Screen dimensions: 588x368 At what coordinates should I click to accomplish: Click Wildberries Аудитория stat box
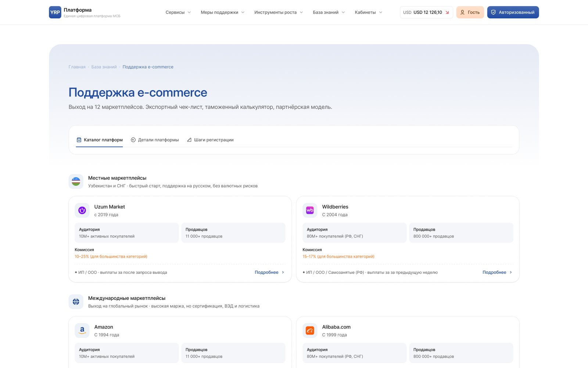click(355, 233)
